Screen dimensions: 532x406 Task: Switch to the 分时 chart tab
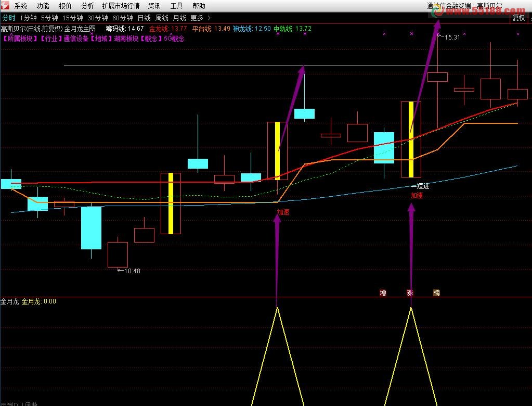pyautogui.click(x=9, y=18)
